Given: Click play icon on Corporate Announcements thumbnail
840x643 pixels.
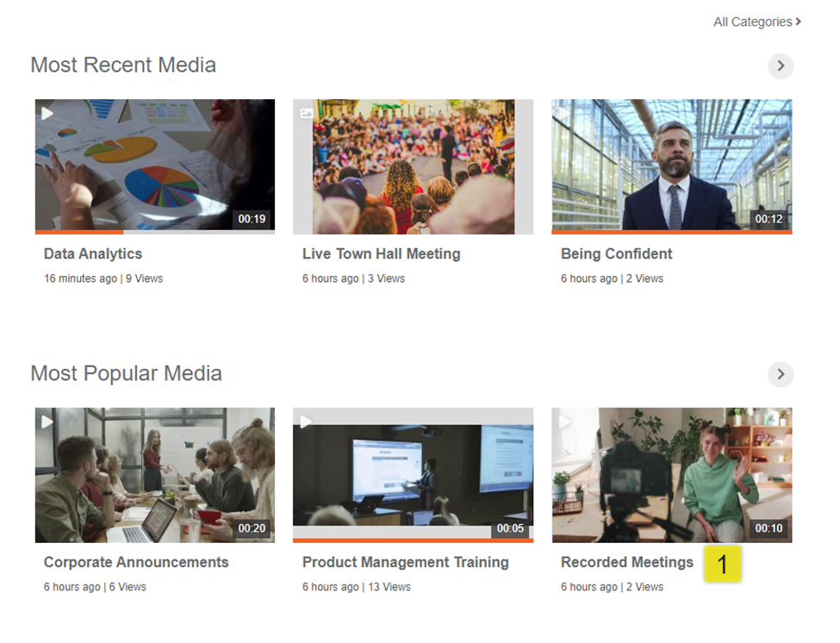Looking at the screenshot, I should coord(47,421).
